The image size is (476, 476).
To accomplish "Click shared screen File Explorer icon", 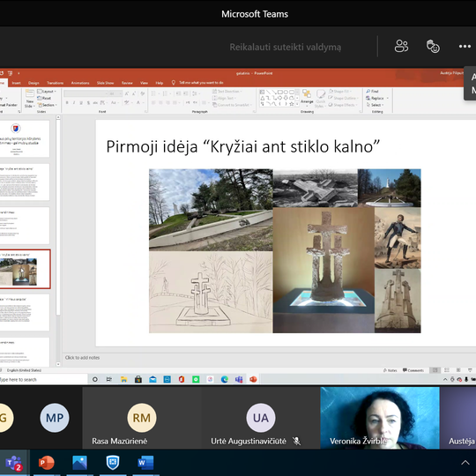I will (123, 379).
